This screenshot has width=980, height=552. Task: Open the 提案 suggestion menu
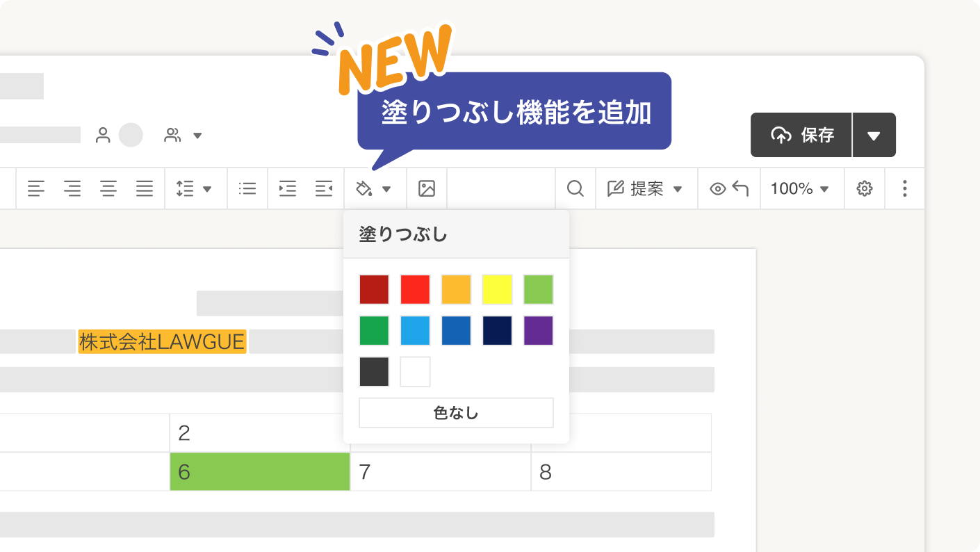click(x=646, y=188)
